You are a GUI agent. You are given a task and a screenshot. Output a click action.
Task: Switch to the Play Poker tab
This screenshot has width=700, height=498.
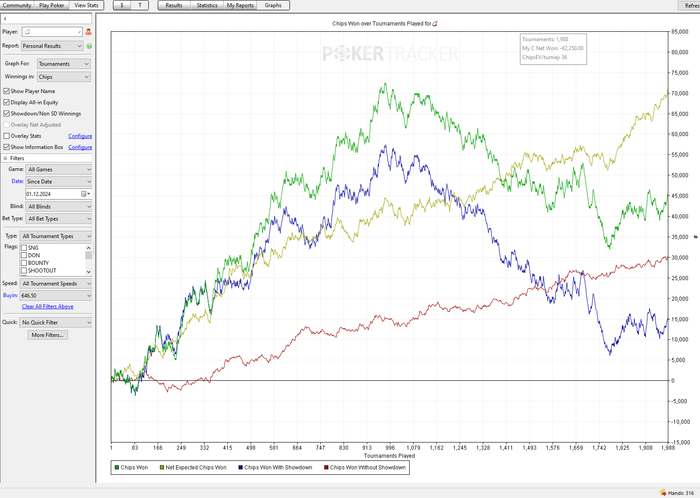pos(52,5)
